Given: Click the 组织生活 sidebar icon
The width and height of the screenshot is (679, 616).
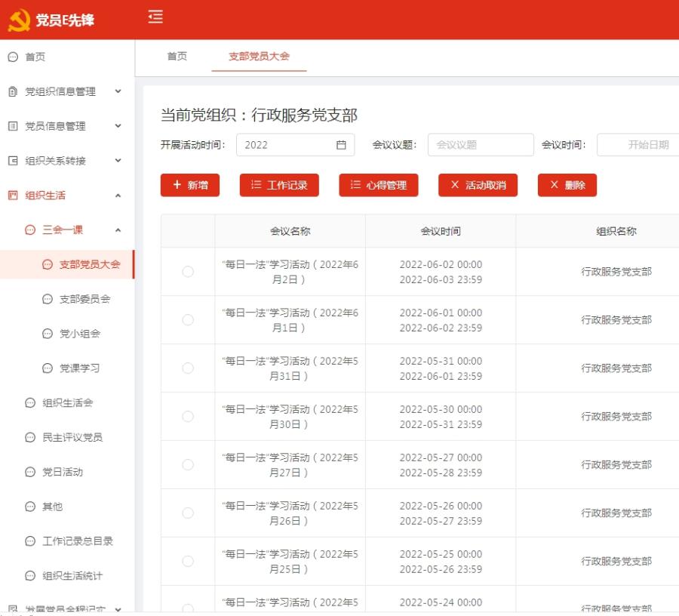Looking at the screenshot, I should (x=13, y=196).
